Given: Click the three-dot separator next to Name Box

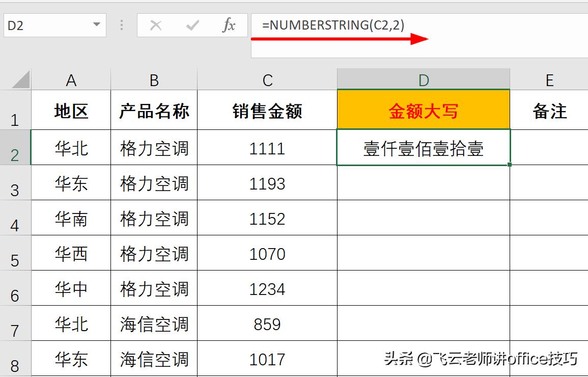Looking at the screenshot, I should (122, 25).
